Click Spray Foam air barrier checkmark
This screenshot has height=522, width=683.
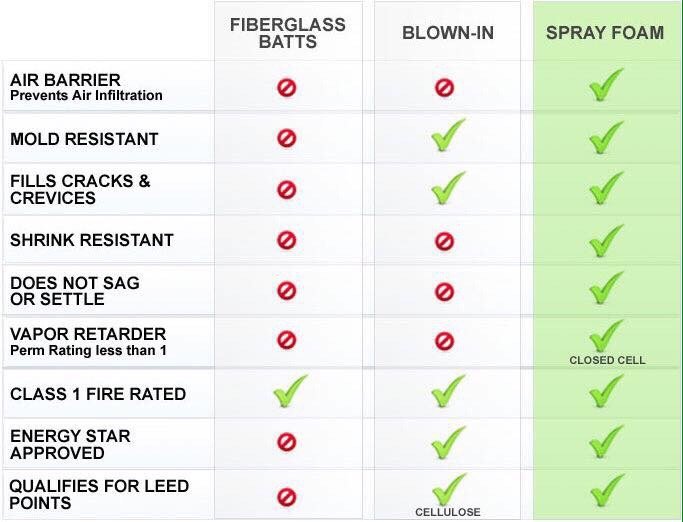coord(605,86)
